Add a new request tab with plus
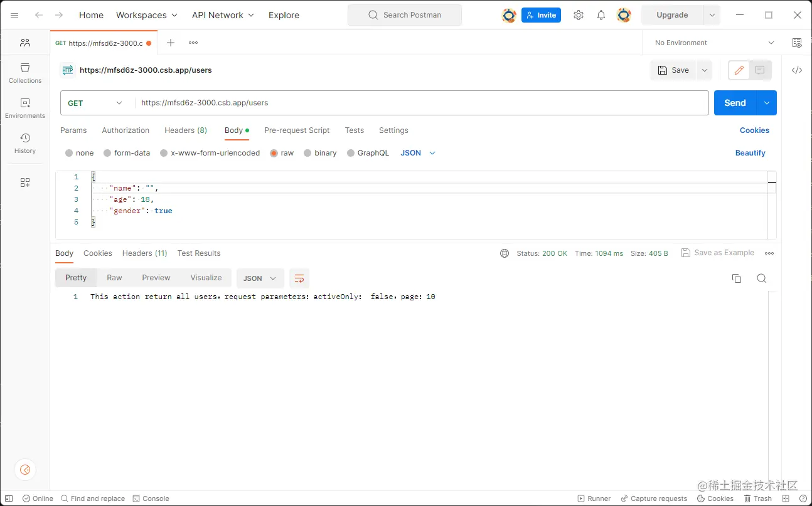812x506 pixels. click(171, 43)
